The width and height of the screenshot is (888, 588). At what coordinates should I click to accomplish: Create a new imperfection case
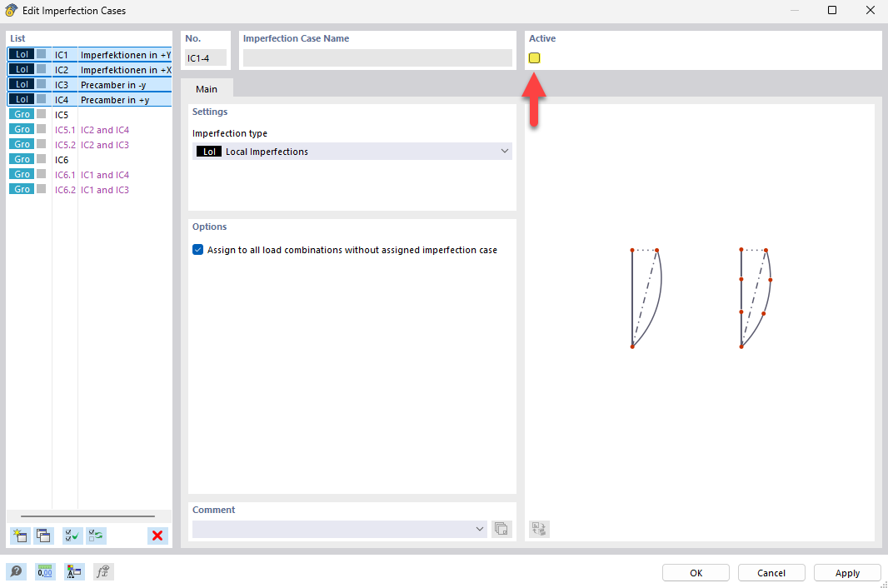coord(20,536)
